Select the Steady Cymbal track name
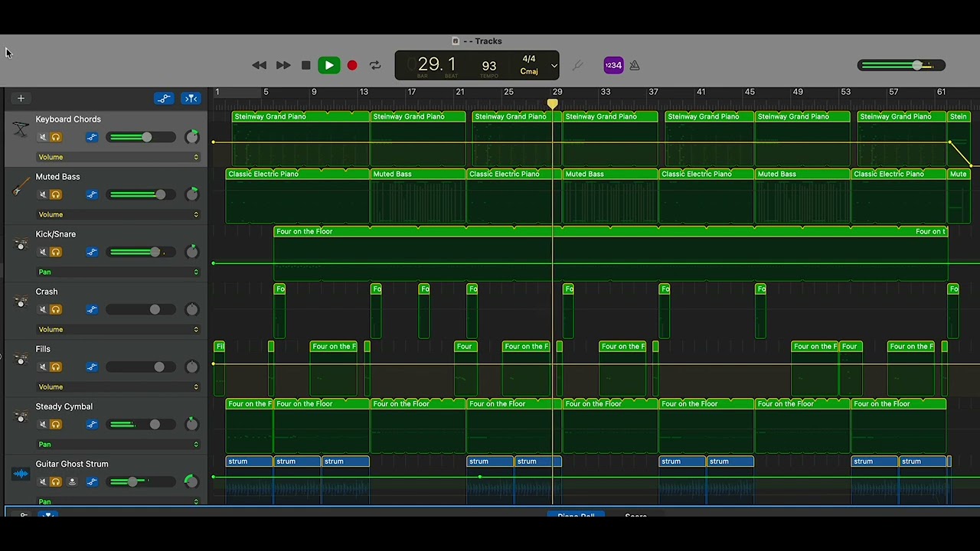Image resolution: width=980 pixels, height=551 pixels. coord(64,406)
